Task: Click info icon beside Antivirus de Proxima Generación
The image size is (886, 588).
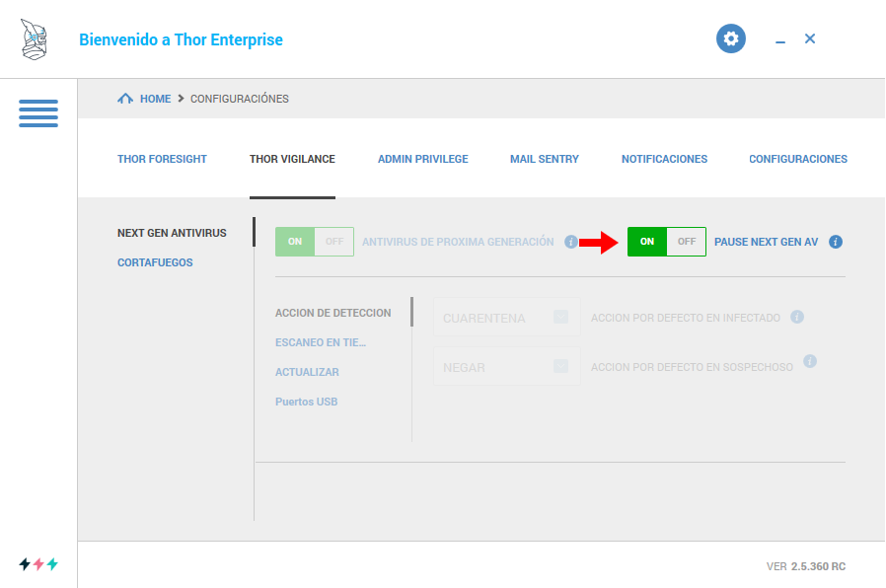Action: [571, 242]
